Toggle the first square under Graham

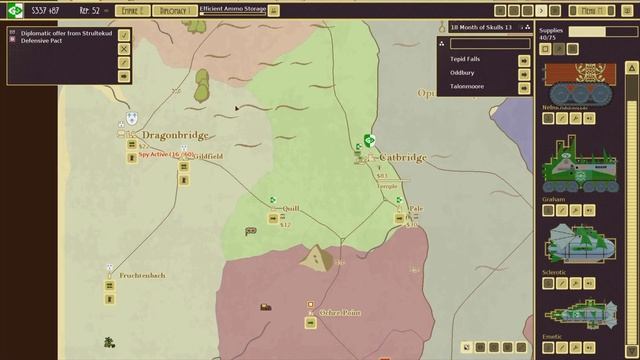[x=548, y=210]
